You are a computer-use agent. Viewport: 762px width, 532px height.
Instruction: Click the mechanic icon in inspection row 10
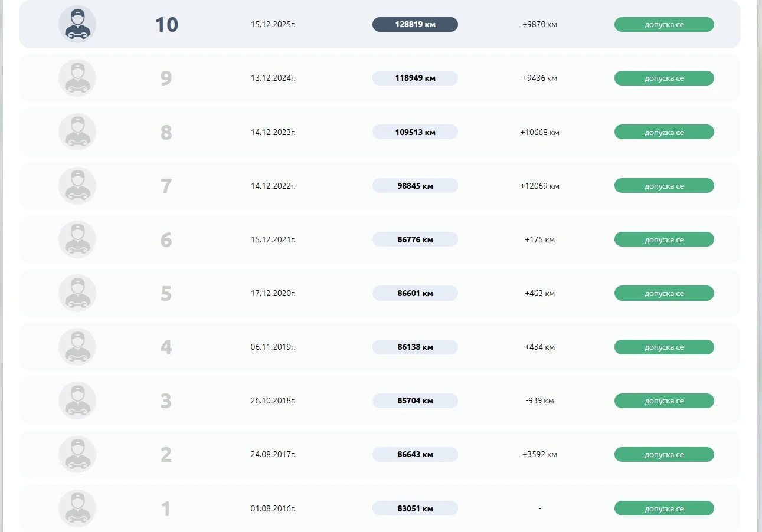(x=77, y=25)
